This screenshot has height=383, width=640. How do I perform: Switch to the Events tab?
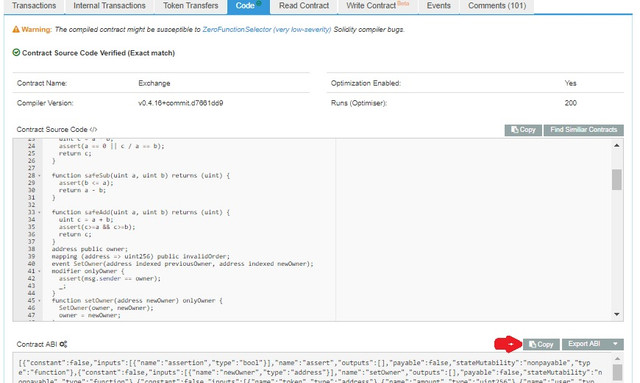(x=439, y=6)
